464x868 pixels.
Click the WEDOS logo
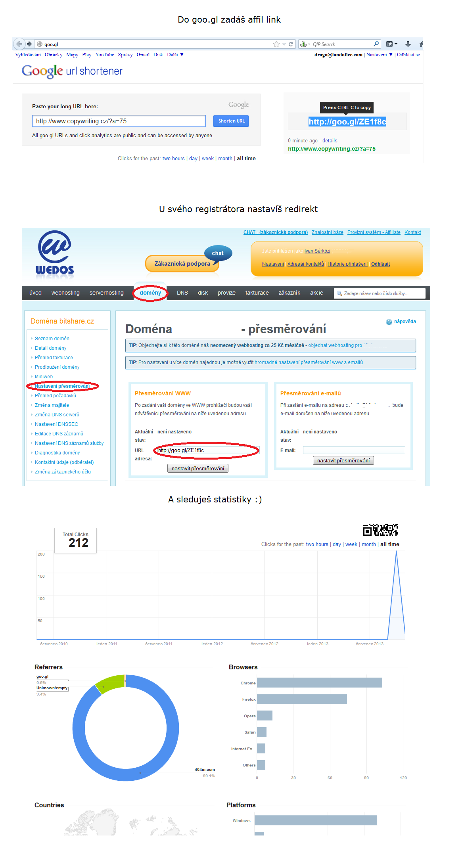point(55,253)
